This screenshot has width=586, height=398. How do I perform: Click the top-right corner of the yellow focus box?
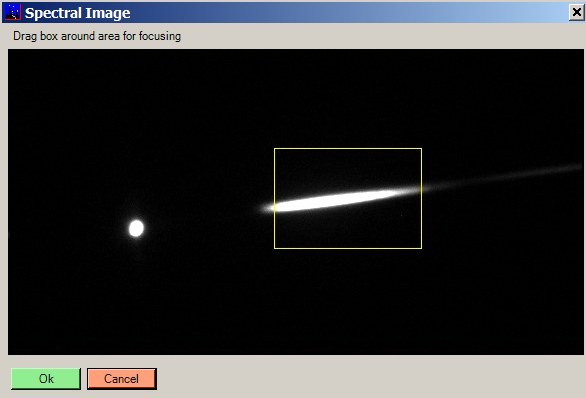[422, 149]
